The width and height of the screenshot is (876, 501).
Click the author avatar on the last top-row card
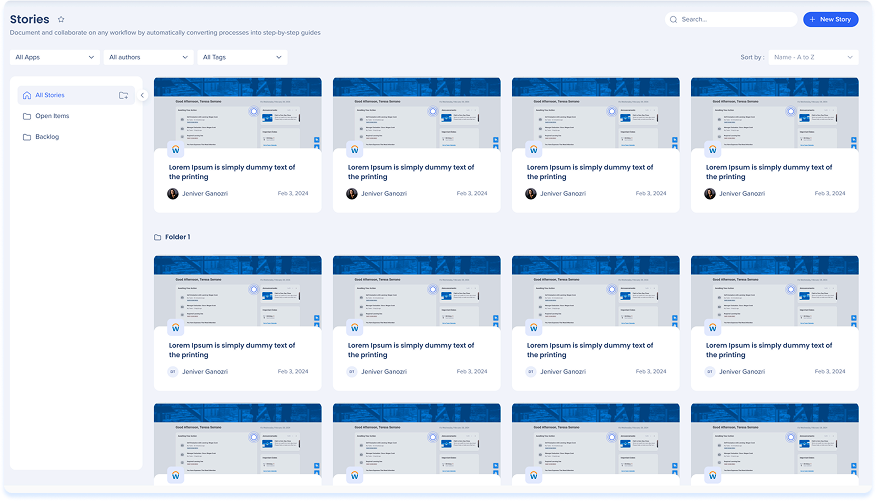[x=710, y=193]
